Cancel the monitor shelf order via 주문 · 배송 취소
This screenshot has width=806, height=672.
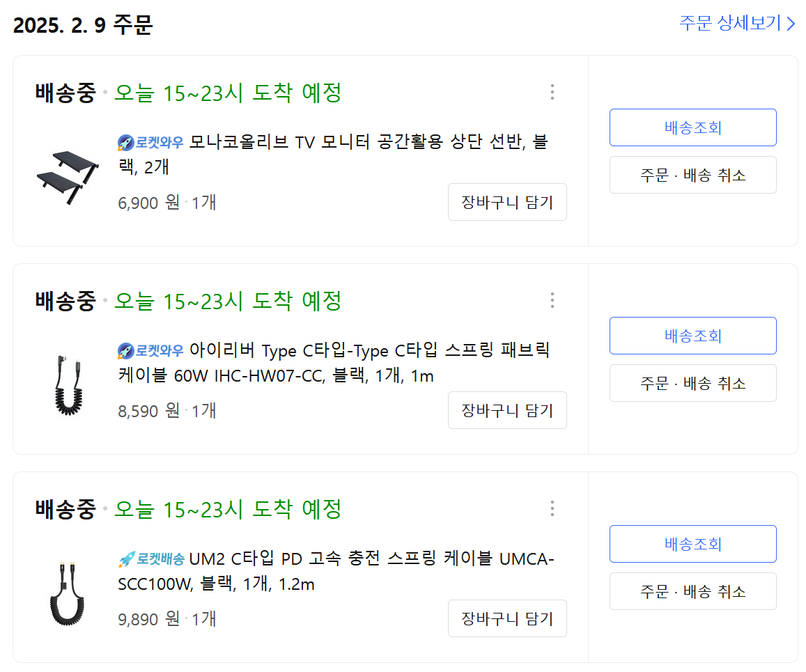[692, 175]
